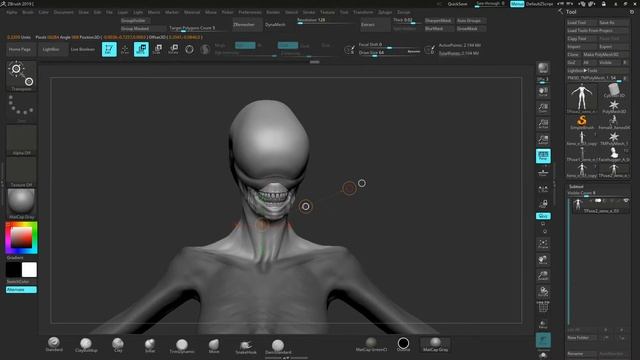Click the DynaMesh button
Screen dimensions: 640x360
276,24
